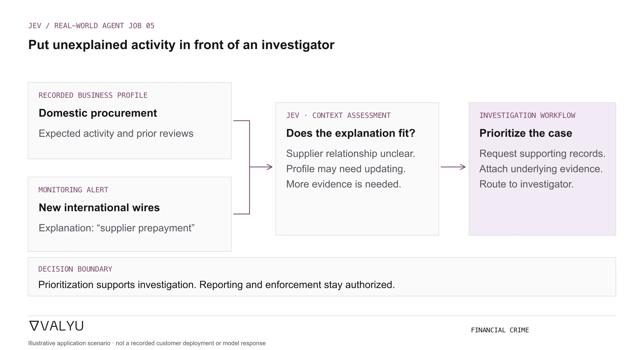The image size is (644, 350).
Task: Click 'Profile may need updating.' line
Action: (x=346, y=169)
